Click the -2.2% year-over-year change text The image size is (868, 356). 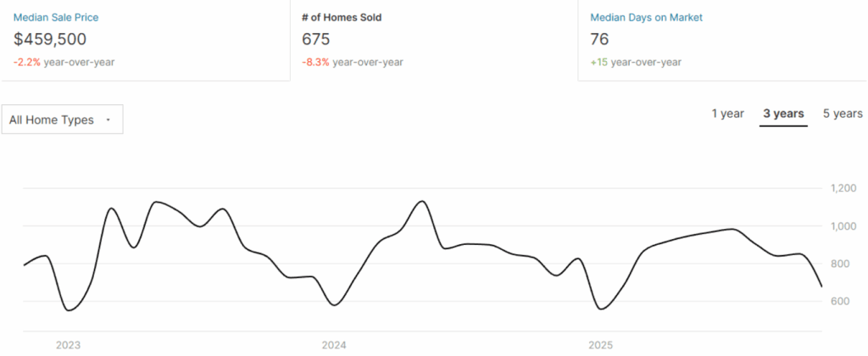(x=26, y=62)
